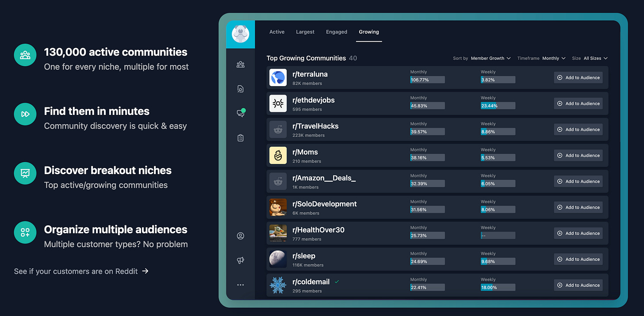Click the Organize multiple audiences grid icon
The width and height of the screenshot is (644, 316).
(25, 232)
